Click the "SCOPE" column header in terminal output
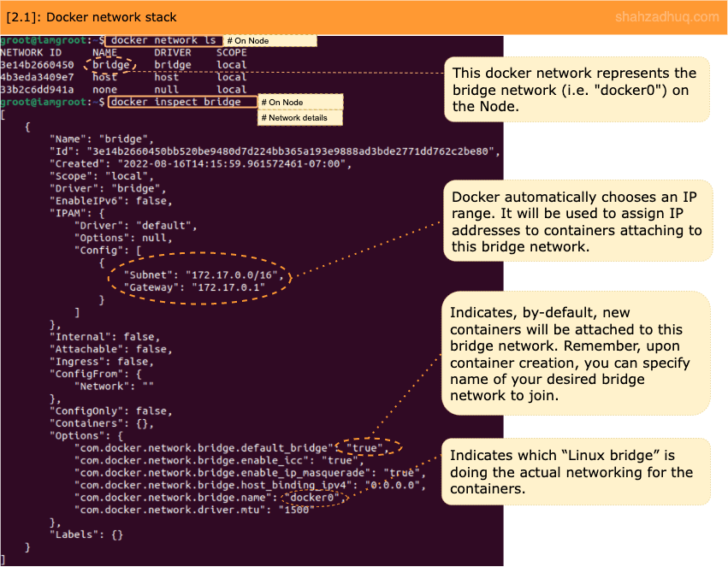The height and width of the screenshot is (567, 728). (231, 52)
